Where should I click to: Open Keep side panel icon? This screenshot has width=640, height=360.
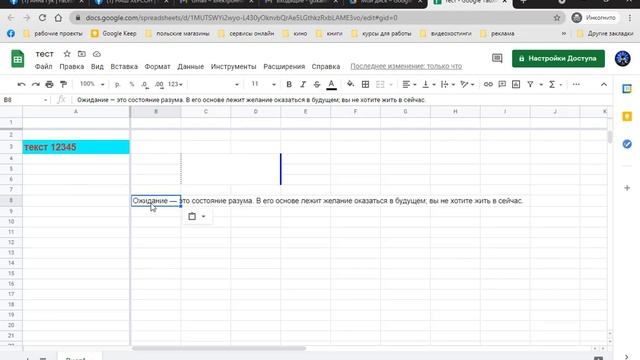pyautogui.click(x=627, y=116)
